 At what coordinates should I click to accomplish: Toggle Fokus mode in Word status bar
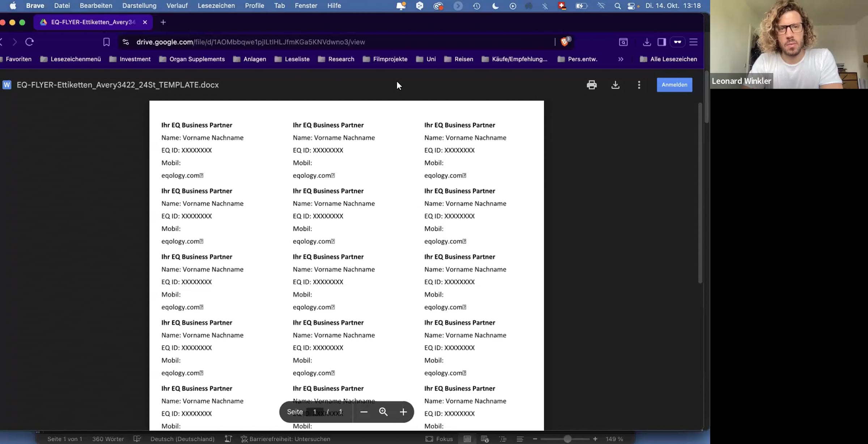point(439,439)
